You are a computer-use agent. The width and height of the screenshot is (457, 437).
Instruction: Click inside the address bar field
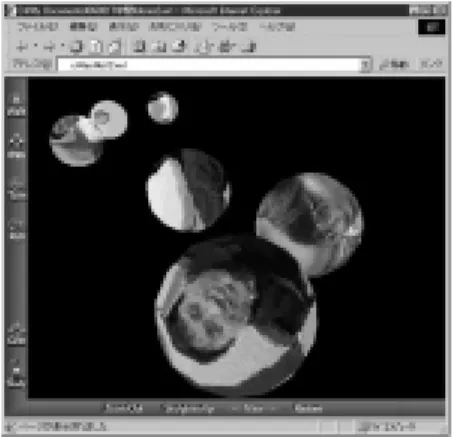pos(208,65)
